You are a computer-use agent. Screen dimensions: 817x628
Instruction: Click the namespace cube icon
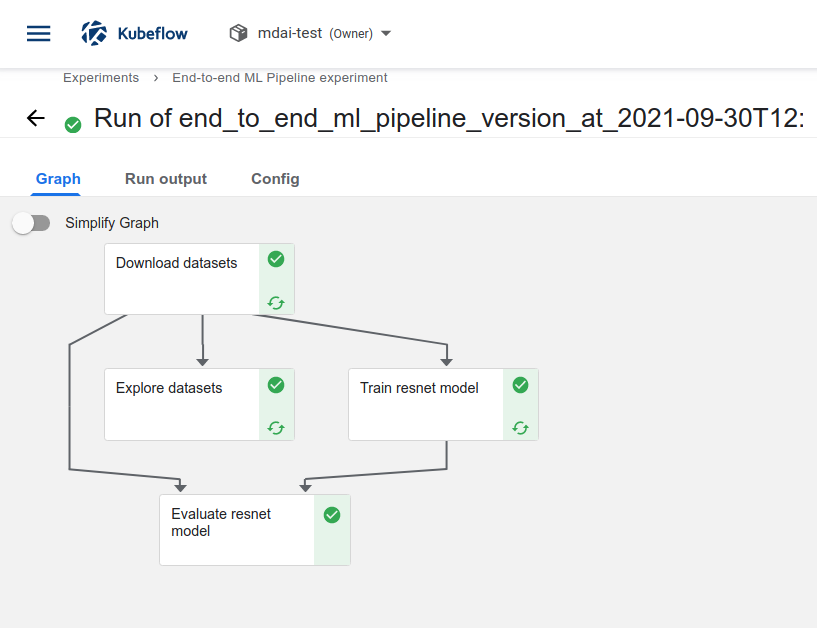point(238,33)
